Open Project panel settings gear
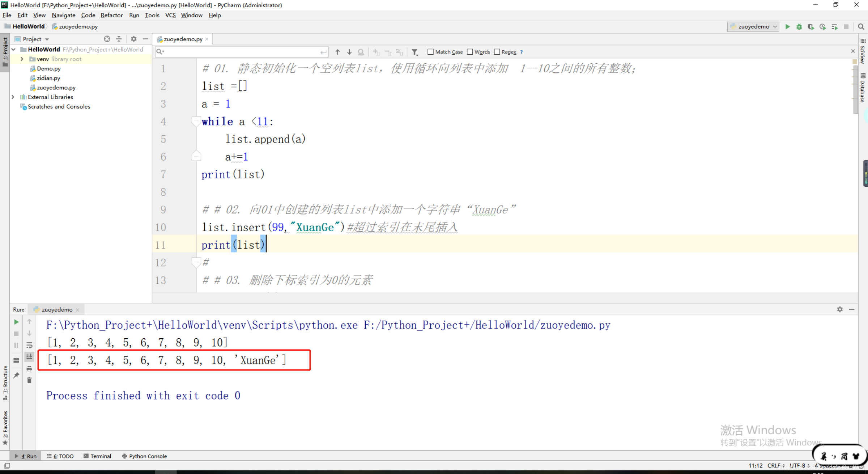 point(133,39)
